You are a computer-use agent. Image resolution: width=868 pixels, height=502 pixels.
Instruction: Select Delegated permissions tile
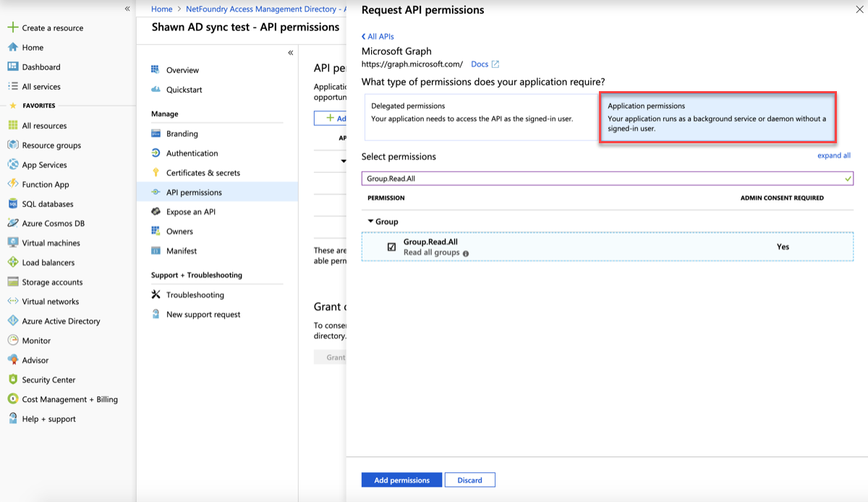(481, 117)
